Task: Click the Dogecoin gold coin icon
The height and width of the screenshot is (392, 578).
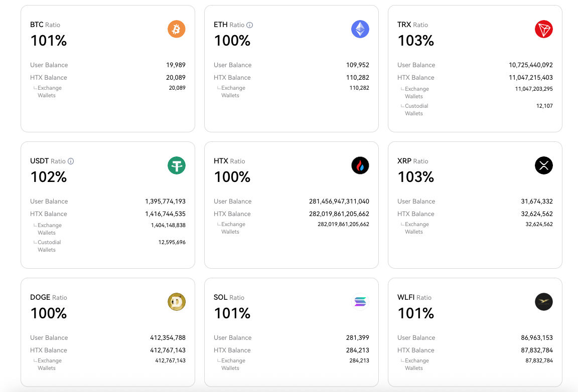Action: click(x=177, y=302)
